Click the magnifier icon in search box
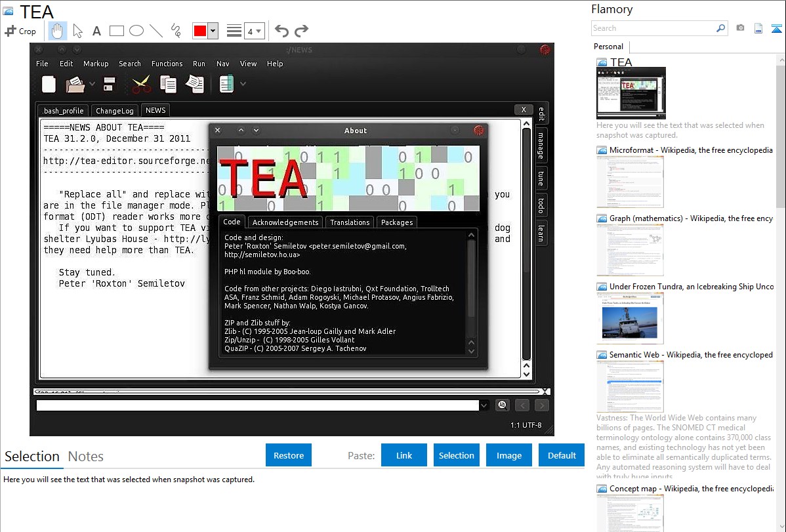Viewport: 786px width, 532px height. pyautogui.click(x=720, y=28)
